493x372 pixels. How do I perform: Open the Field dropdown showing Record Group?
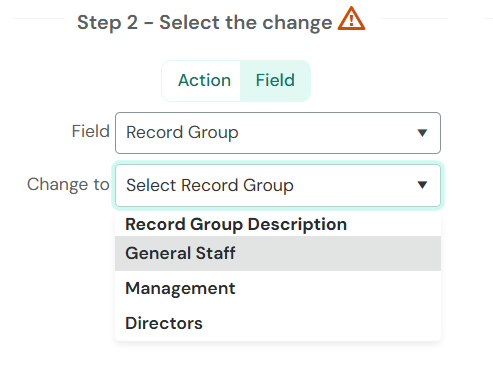[x=278, y=133]
